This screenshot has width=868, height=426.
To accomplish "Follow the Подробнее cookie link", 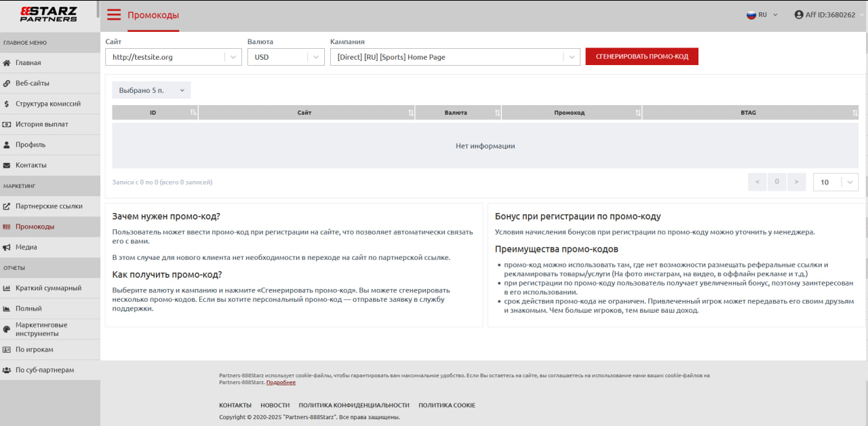I will (x=281, y=383).
